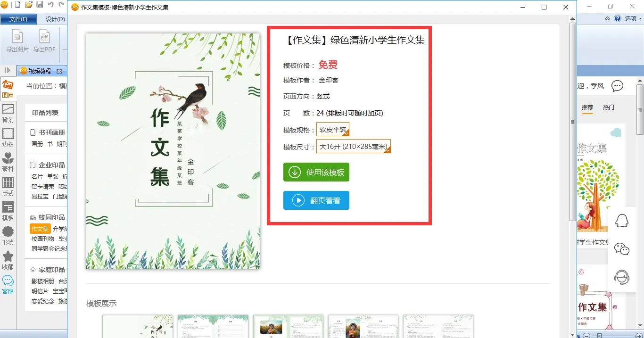Click the 收藏 favorites star icon
The image size is (644, 338).
pyautogui.click(x=8, y=261)
